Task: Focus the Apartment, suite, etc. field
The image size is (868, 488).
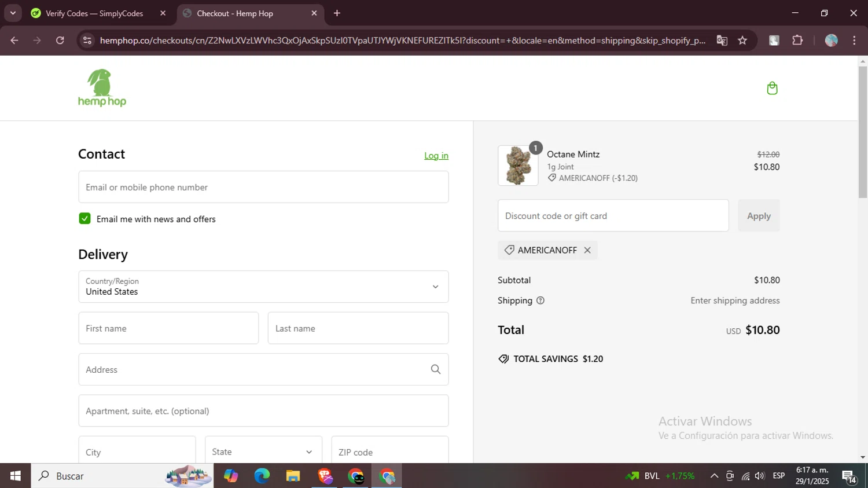Action: pyautogui.click(x=263, y=411)
